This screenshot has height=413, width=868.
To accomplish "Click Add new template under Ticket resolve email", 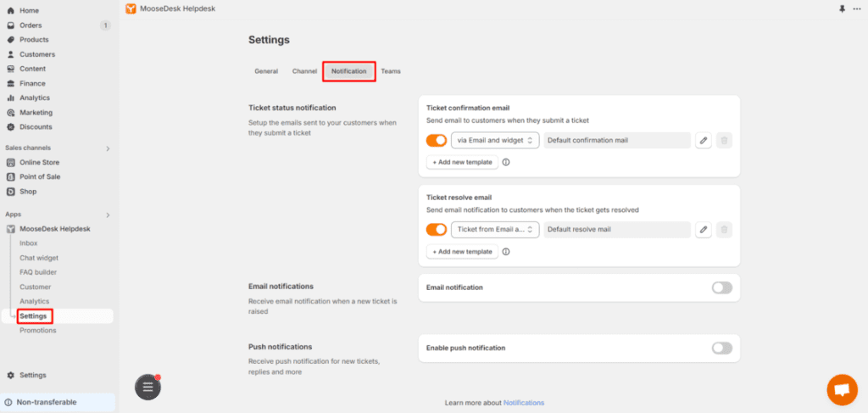I will point(462,251).
